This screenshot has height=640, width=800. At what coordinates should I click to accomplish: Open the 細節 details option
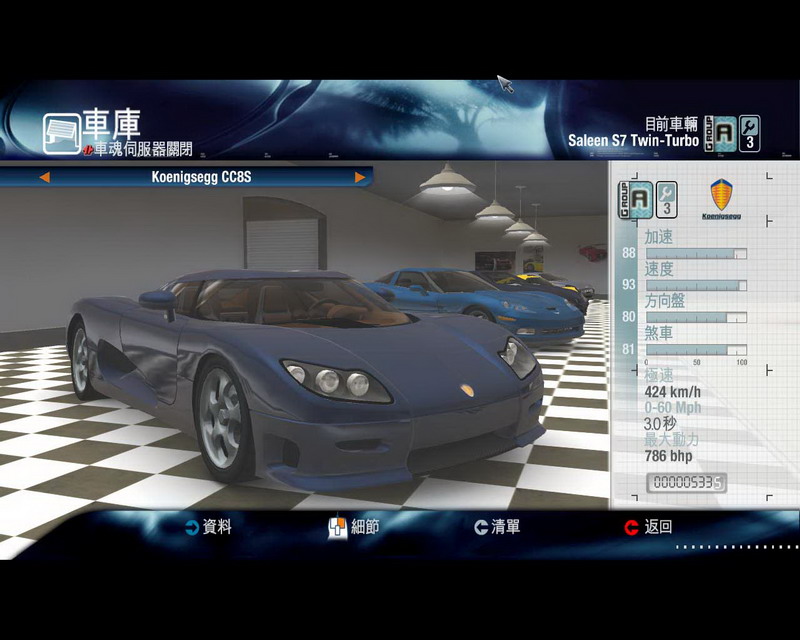tap(365, 527)
